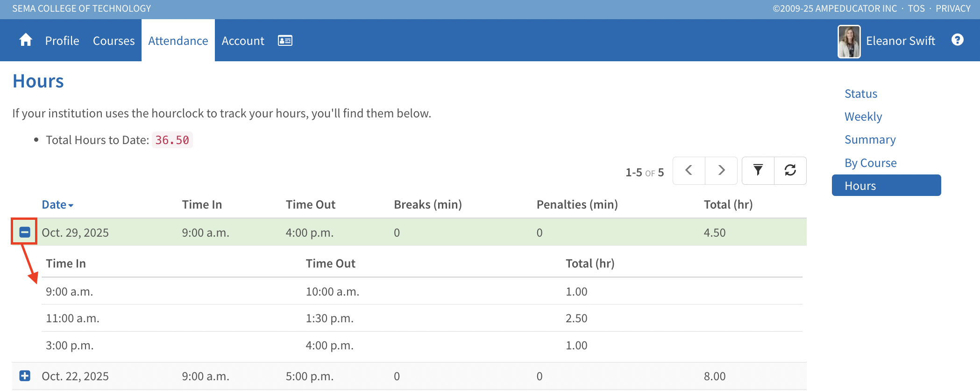Open the By Course sidebar link
980x391 pixels.
coord(870,163)
